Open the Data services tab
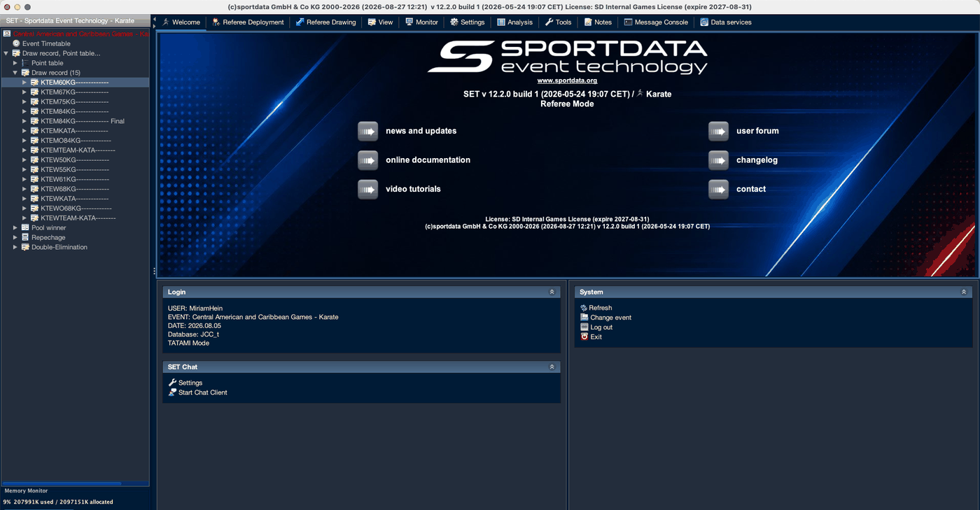Viewport: 980px width, 510px height. coord(726,22)
